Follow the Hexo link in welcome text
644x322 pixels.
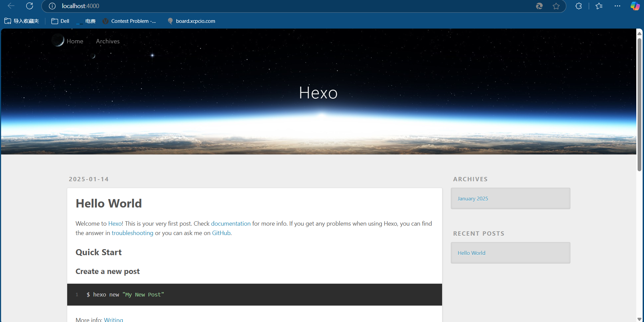pyautogui.click(x=115, y=224)
